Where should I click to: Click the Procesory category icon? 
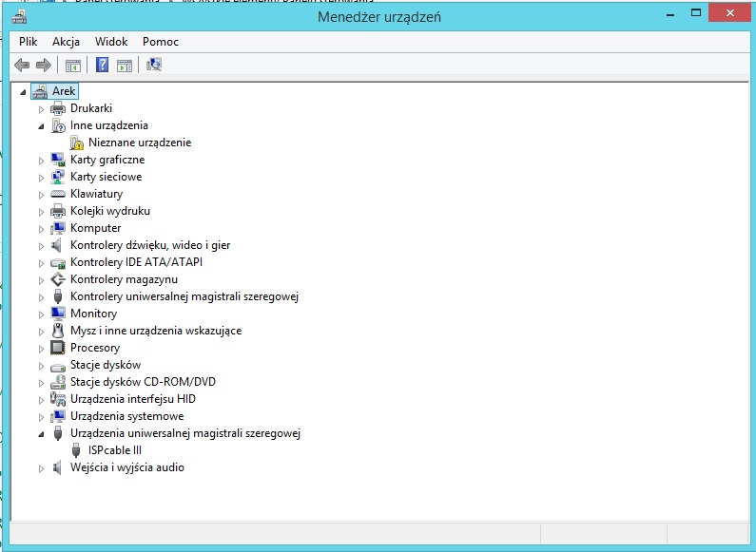(x=58, y=348)
